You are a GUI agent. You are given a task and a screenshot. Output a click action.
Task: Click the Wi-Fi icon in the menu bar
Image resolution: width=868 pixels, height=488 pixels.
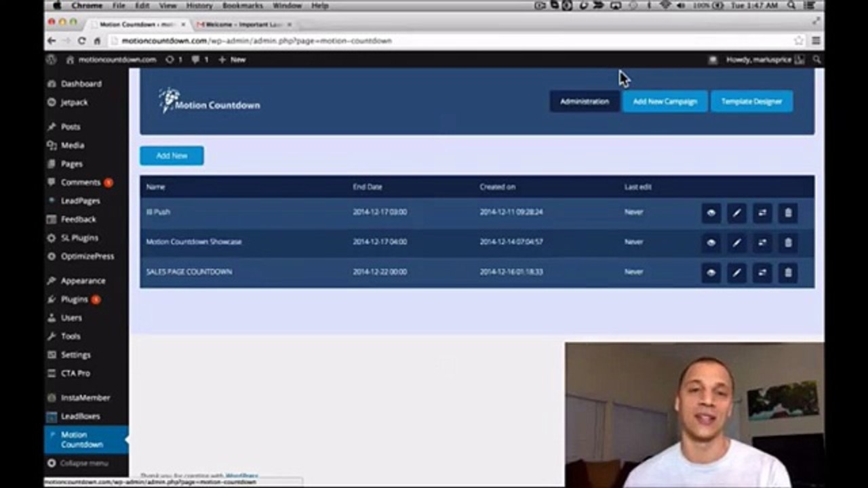(x=665, y=5)
